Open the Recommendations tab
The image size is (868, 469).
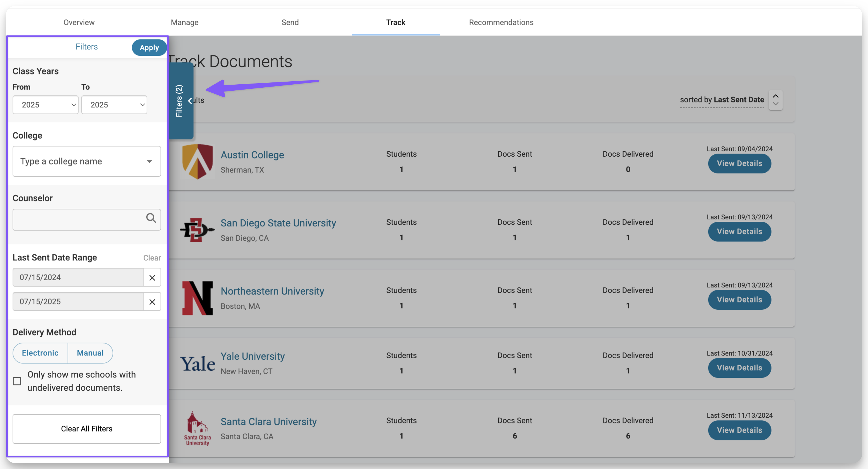click(501, 22)
